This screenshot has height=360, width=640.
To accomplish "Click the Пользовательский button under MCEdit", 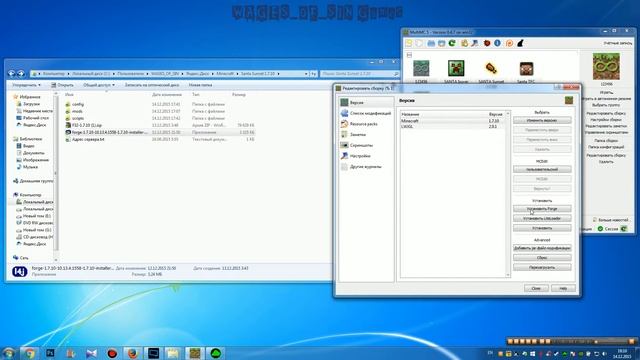I will [x=542, y=169].
